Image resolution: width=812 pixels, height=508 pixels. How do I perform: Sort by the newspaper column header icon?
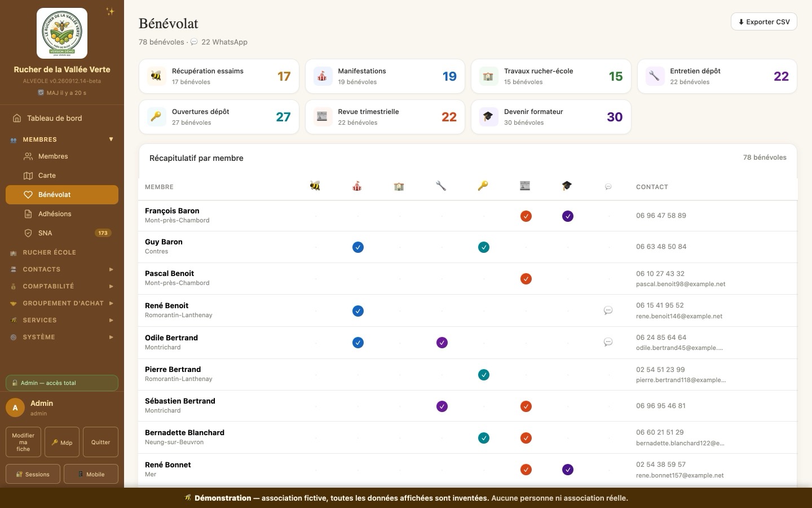click(525, 186)
